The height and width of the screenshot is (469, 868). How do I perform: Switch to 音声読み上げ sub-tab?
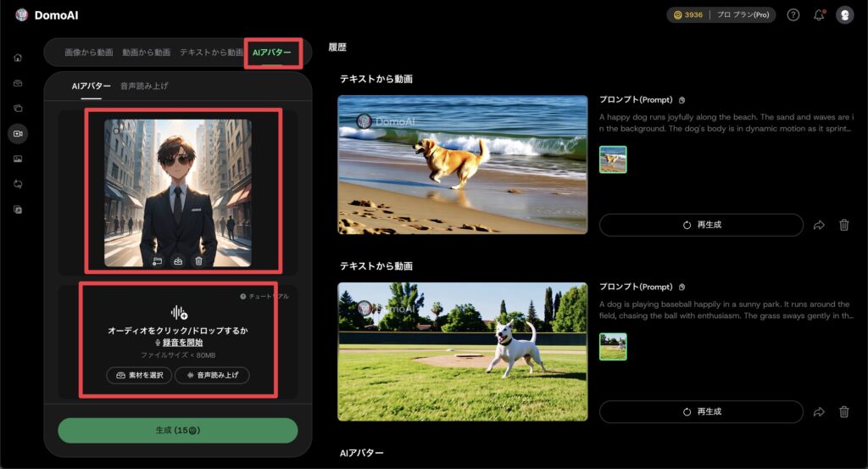[144, 86]
